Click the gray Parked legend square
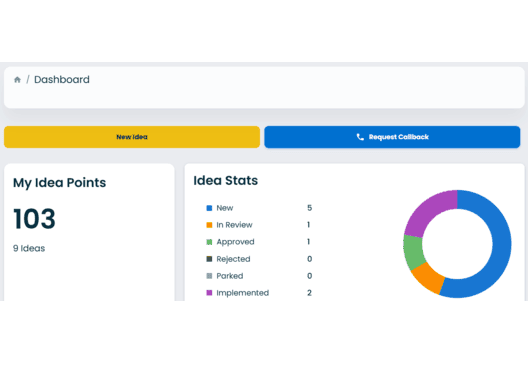 [x=209, y=276]
